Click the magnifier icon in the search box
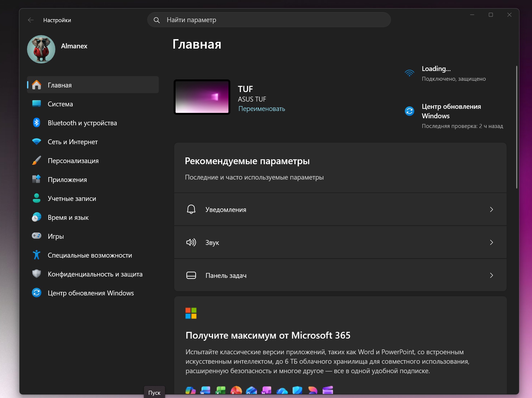The image size is (532, 398). click(157, 20)
